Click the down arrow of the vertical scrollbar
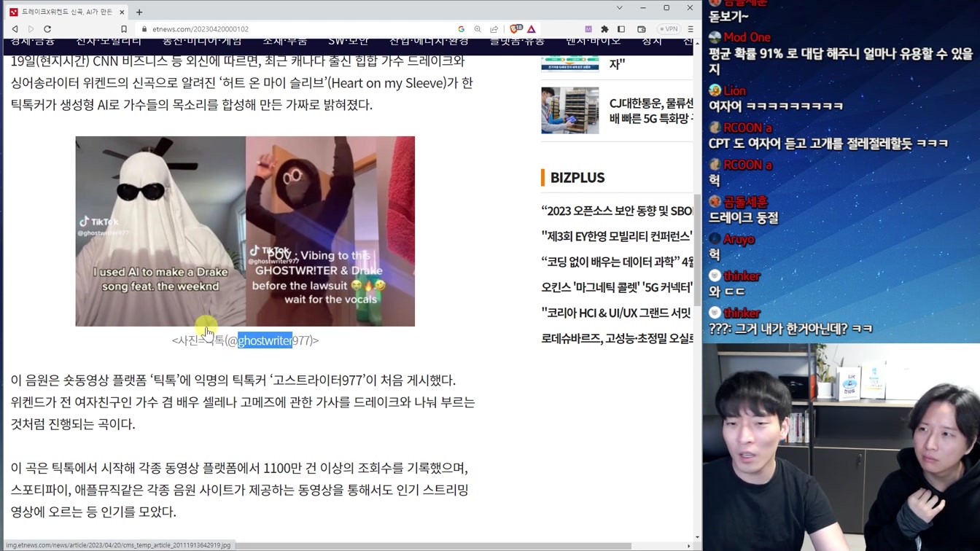The image size is (980, 551). (698, 537)
